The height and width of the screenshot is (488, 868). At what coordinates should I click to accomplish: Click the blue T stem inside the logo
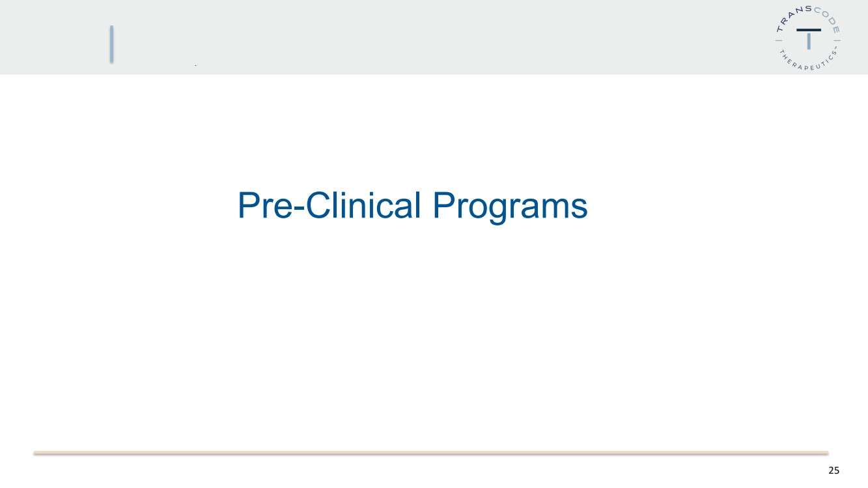(x=809, y=40)
